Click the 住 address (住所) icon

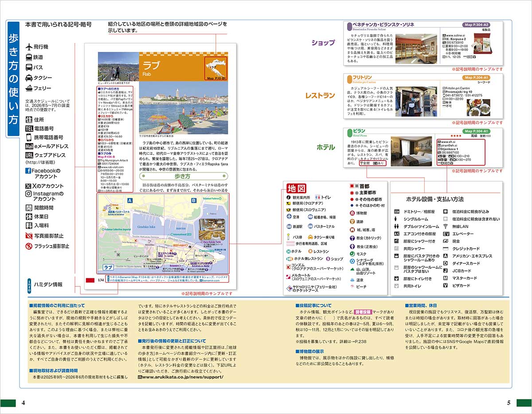click(29, 120)
